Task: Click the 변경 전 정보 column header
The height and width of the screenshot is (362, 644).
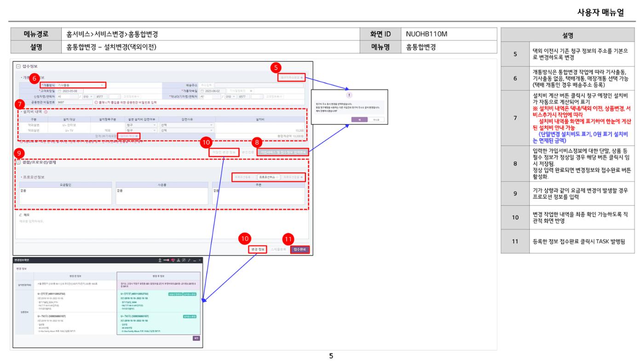Action: [75, 276]
